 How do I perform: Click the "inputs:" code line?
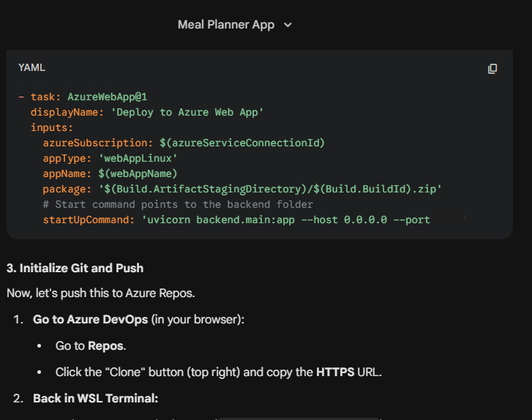click(51, 127)
